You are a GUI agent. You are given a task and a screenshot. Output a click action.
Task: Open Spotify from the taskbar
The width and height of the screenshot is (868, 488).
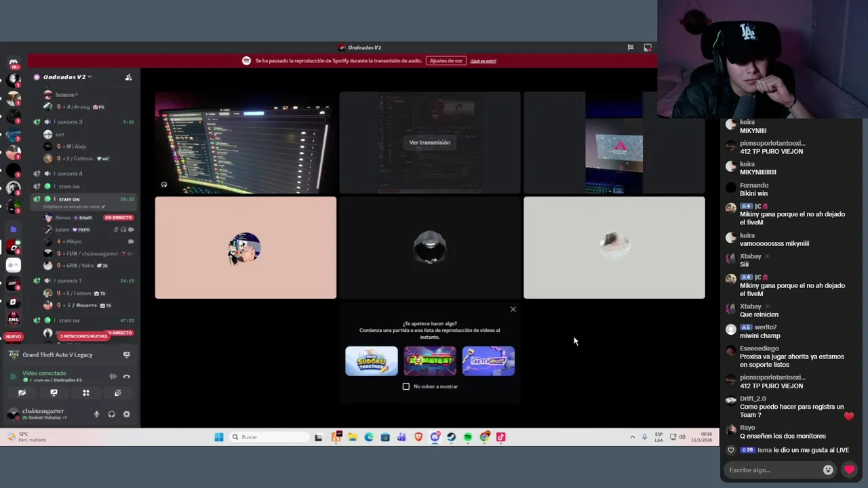(x=468, y=437)
